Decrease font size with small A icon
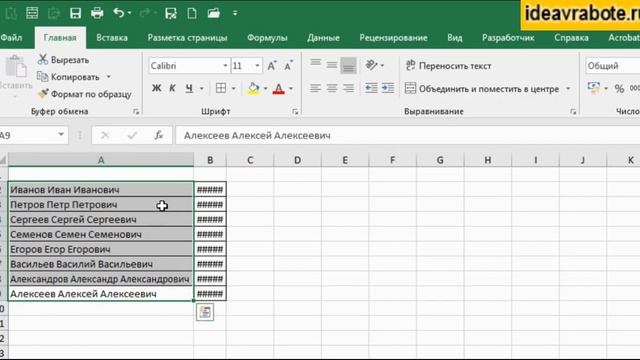The width and height of the screenshot is (640, 360). click(289, 66)
